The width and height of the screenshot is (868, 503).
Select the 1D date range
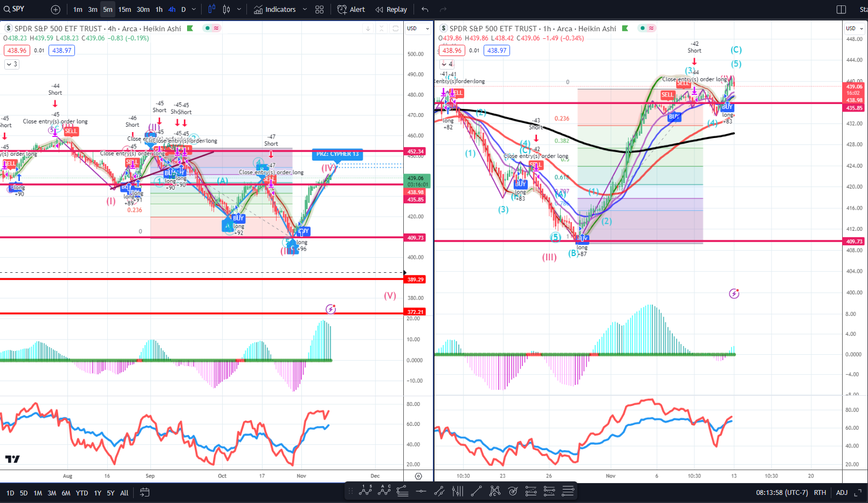10,493
